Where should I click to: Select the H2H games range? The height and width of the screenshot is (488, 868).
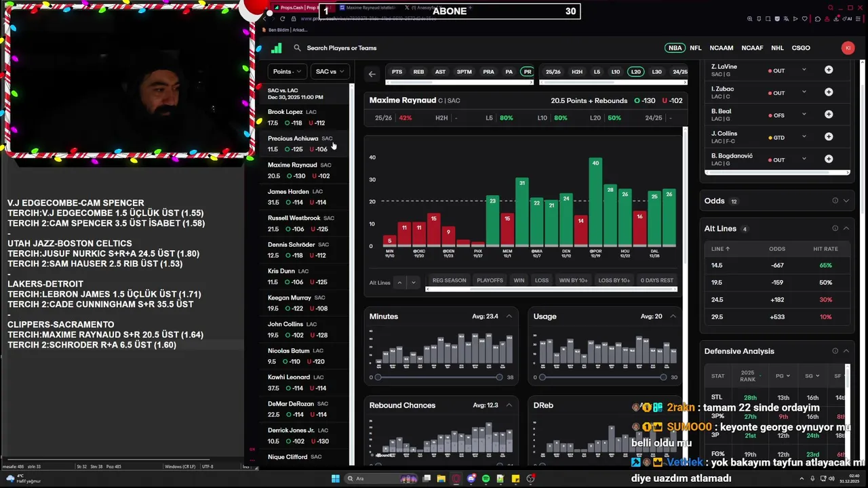(577, 72)
